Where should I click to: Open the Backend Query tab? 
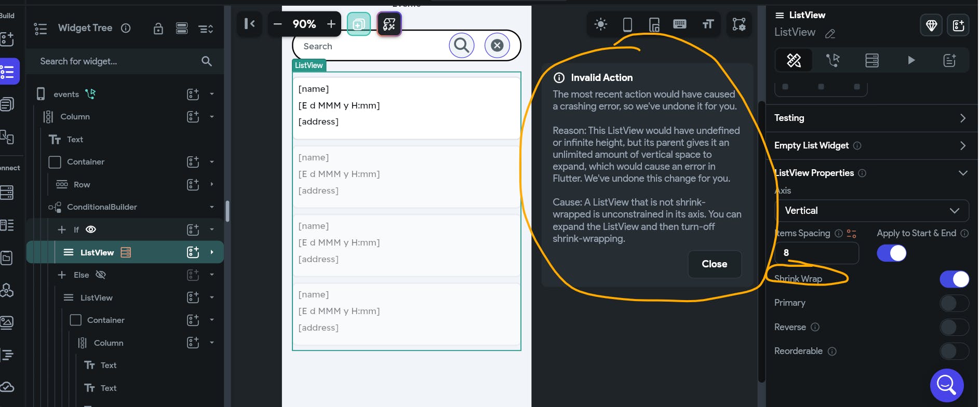pos(872,60)
